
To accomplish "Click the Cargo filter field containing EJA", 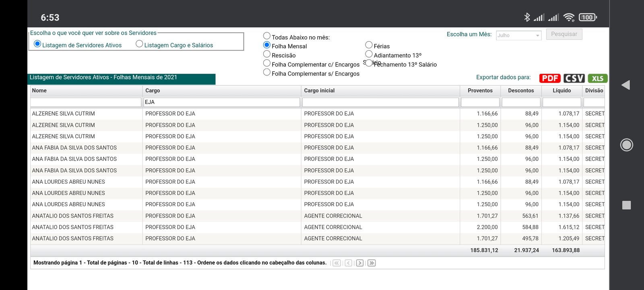I will (221, 102).
